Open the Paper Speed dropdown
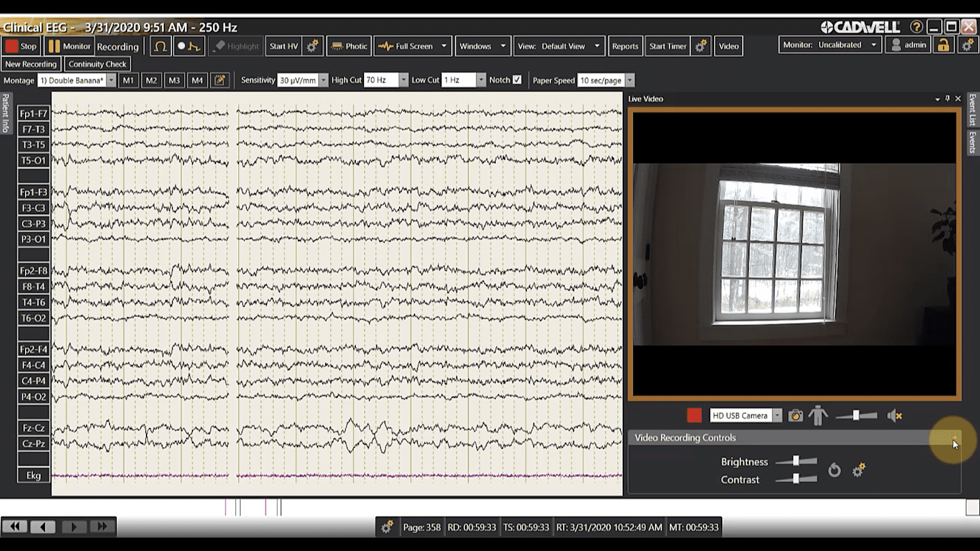Viewport: 980px width, 551px height. pyautogui.click(x=630, y=80)
